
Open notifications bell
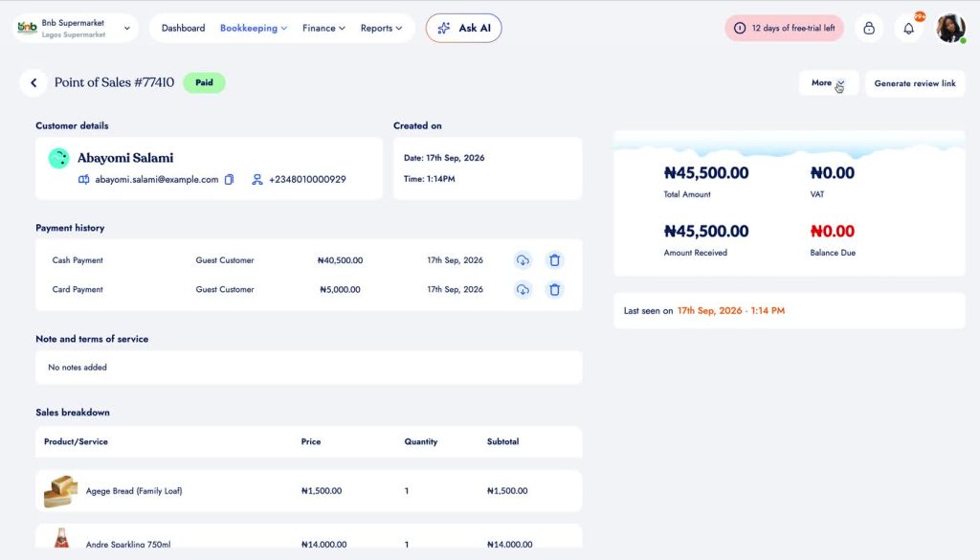(x=909, y=28)
